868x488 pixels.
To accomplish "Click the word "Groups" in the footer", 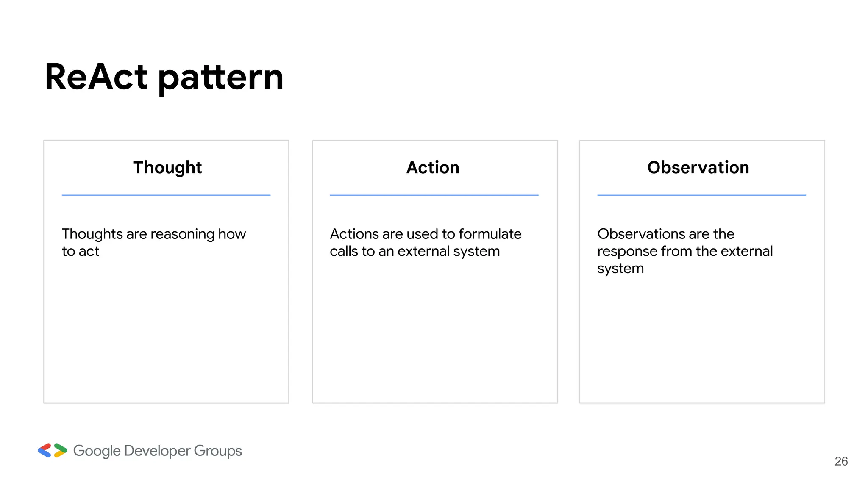I will coord(218,451).
